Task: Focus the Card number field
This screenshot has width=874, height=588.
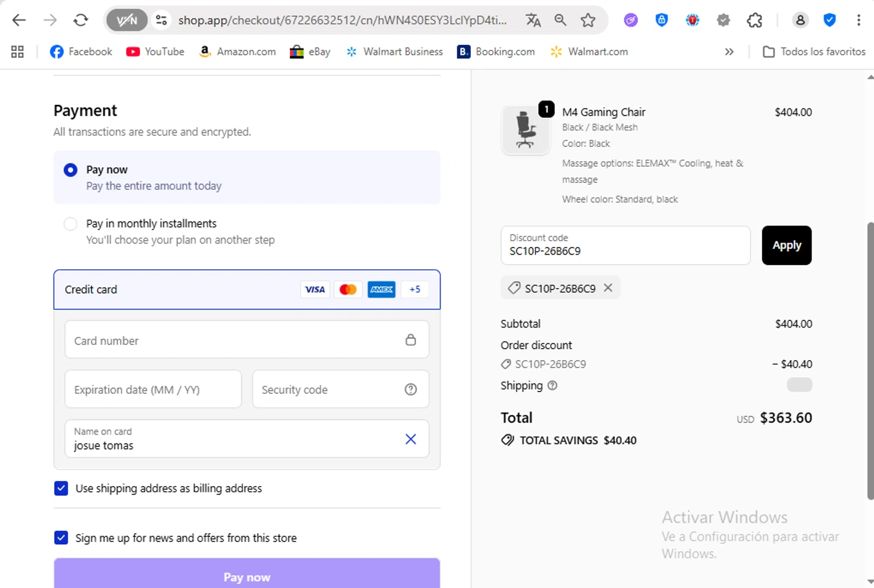Action: pos(247,340)
